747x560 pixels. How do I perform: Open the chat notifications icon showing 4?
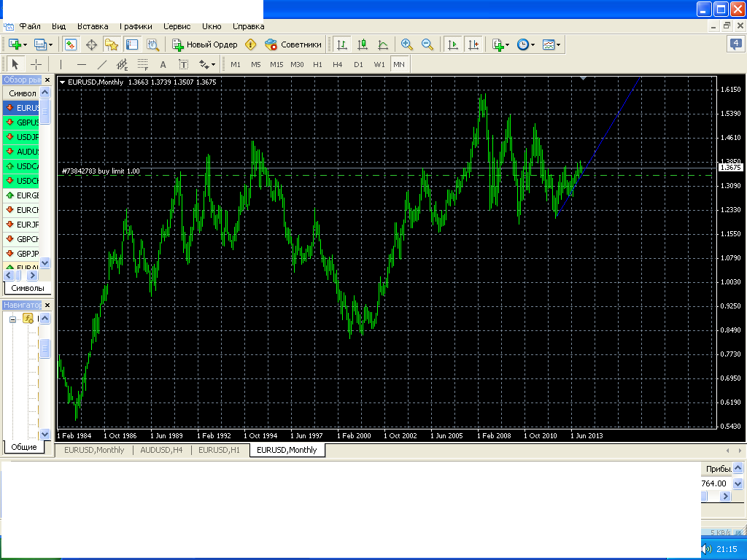click(736, 44)
